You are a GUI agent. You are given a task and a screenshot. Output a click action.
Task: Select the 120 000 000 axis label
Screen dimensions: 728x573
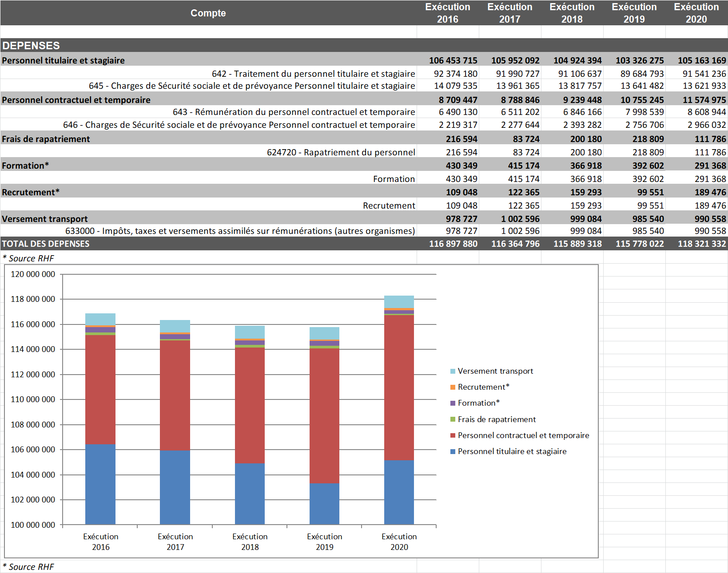point(33,274)
